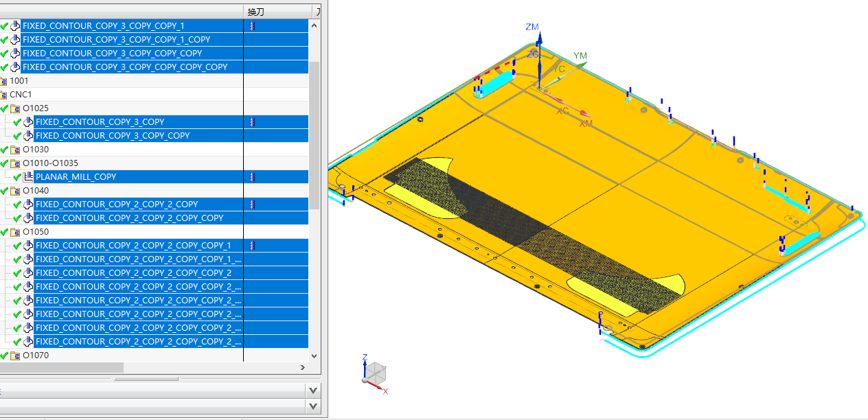Select operation FIXED_CONTOUR_COPY_2_COPY_2_COPY_COPY_1
The image size is (868, 420).
coord(133,246)
